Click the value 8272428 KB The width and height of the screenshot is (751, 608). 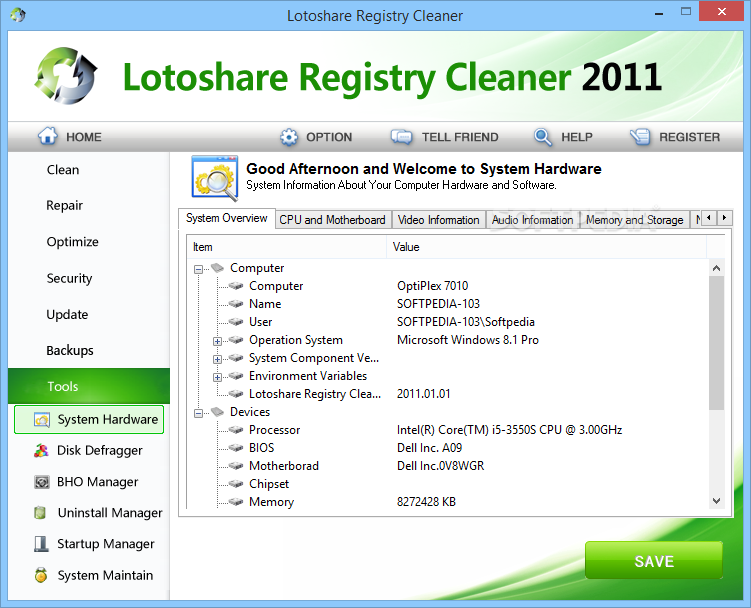coord(426,502)
